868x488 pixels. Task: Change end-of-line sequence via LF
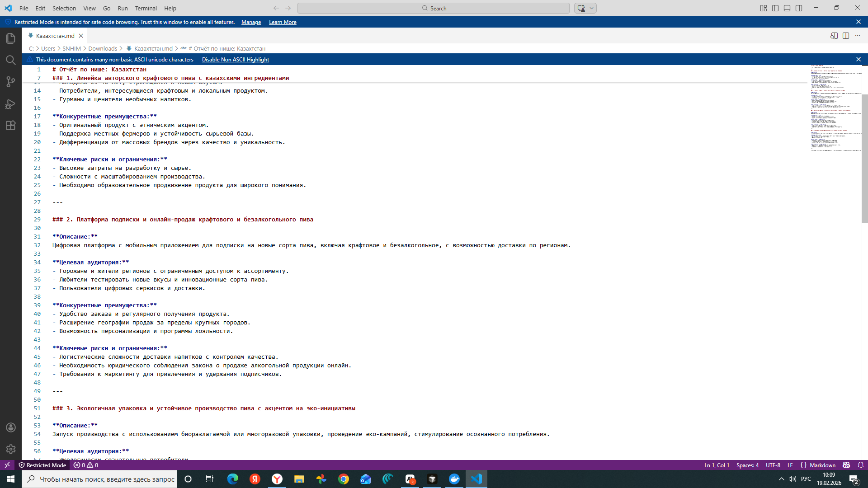pyautogui.click(x=790, y=465)
